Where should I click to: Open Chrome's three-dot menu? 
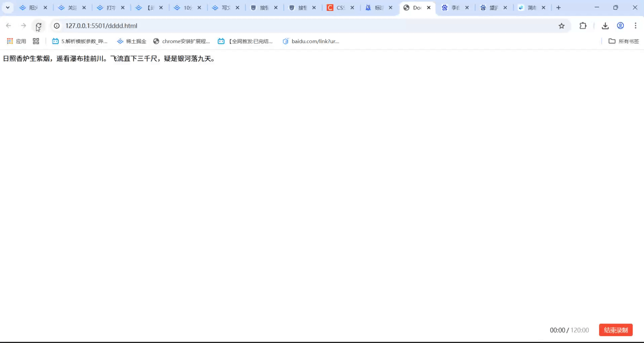click(x=636, y=26)
